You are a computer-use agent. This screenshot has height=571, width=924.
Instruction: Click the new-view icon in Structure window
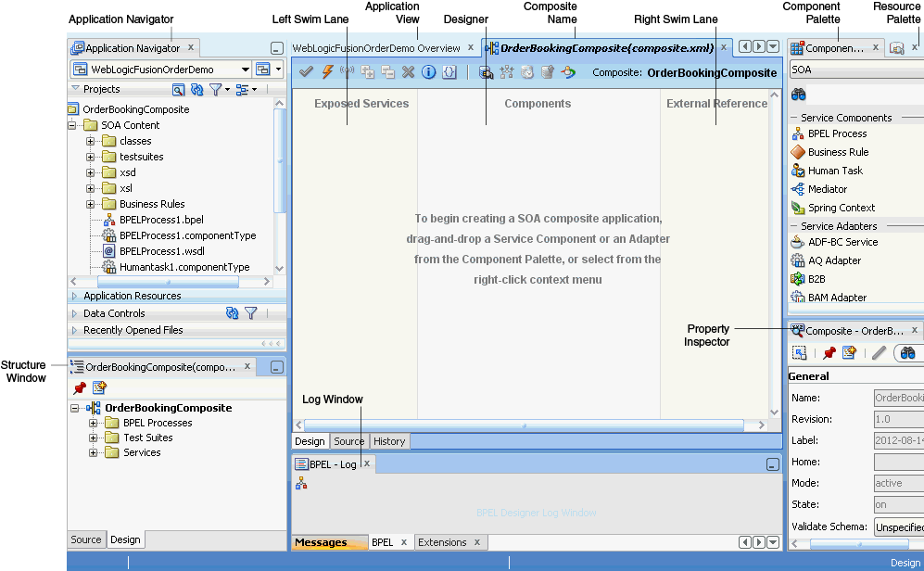[99, 387]
